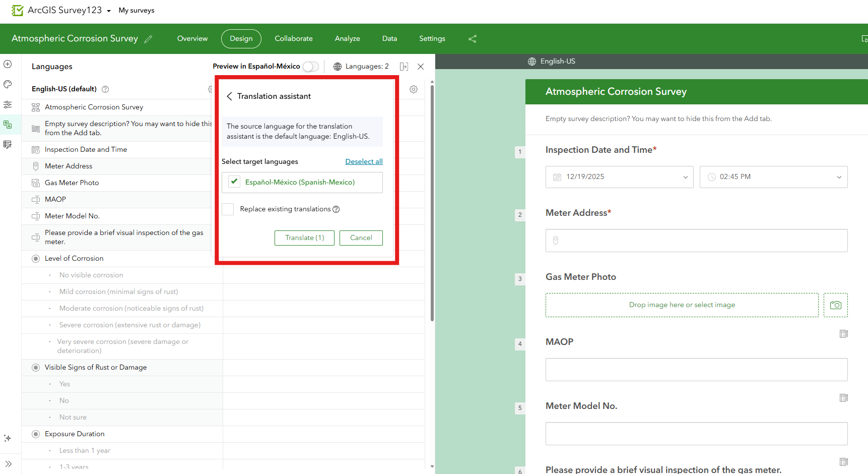Click the share icon in green header
Image resolution: width=868 pixels, height=474 pixels.
472,39
